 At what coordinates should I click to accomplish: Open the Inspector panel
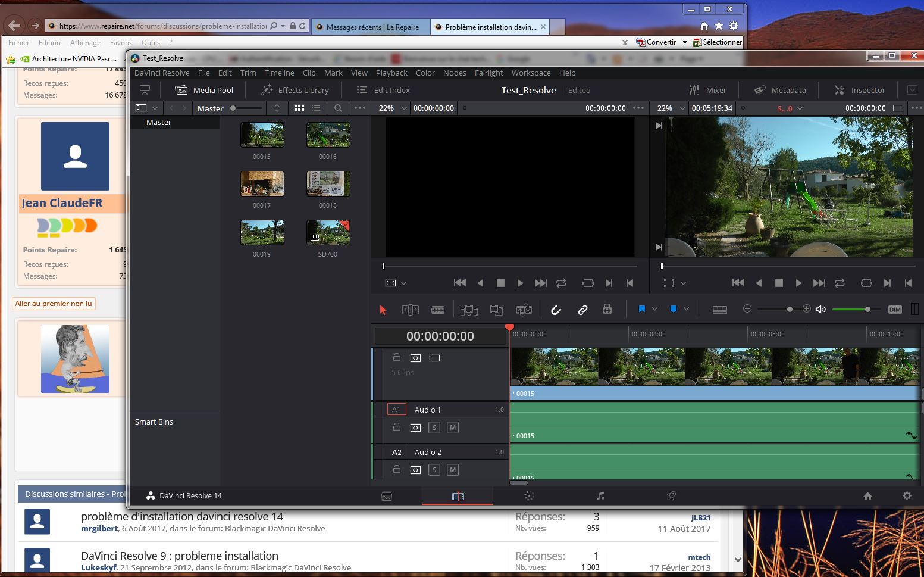coord(859,90)
